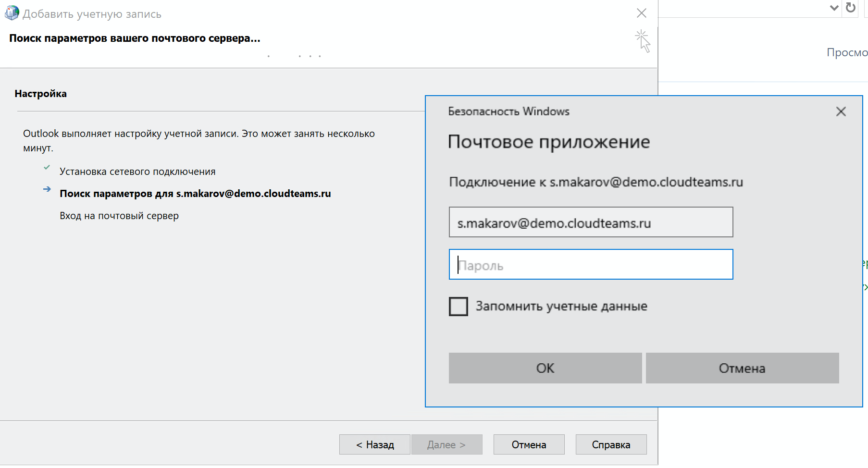
Task: Click the "Далее >" button
Action: [446, 444]
